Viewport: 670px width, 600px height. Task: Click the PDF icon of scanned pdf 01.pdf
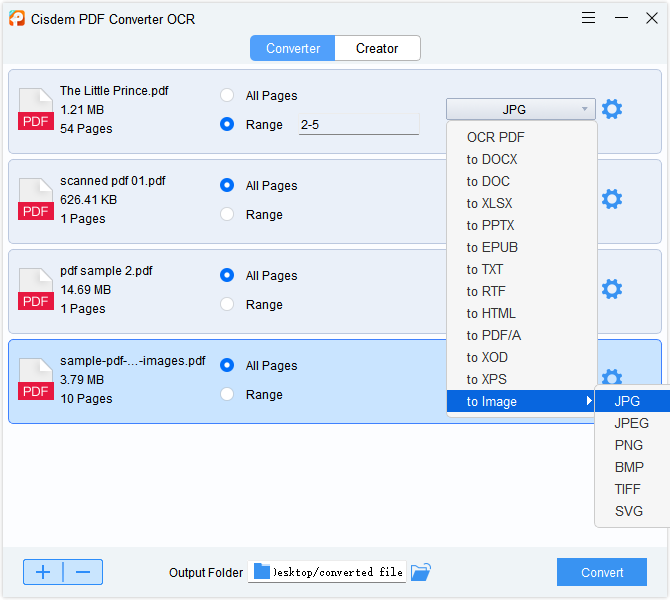[x=36, y=199]
